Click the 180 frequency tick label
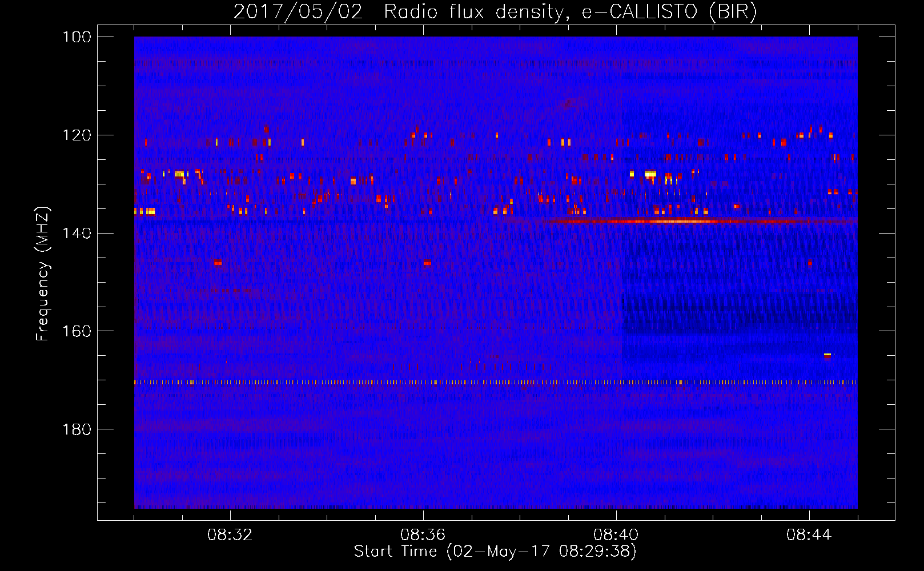 pos(77,429)
